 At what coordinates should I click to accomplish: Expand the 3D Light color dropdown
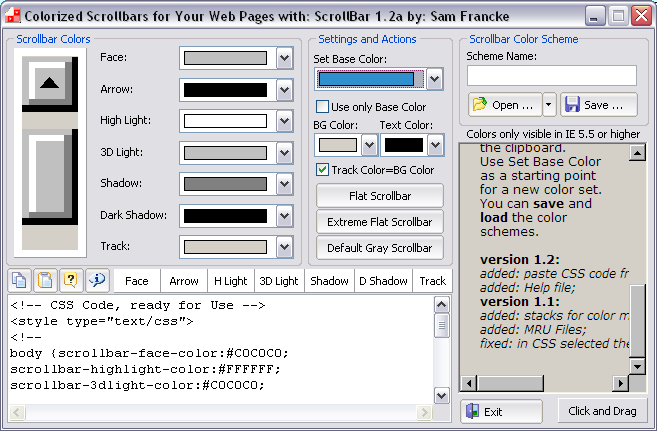[285, 152]
